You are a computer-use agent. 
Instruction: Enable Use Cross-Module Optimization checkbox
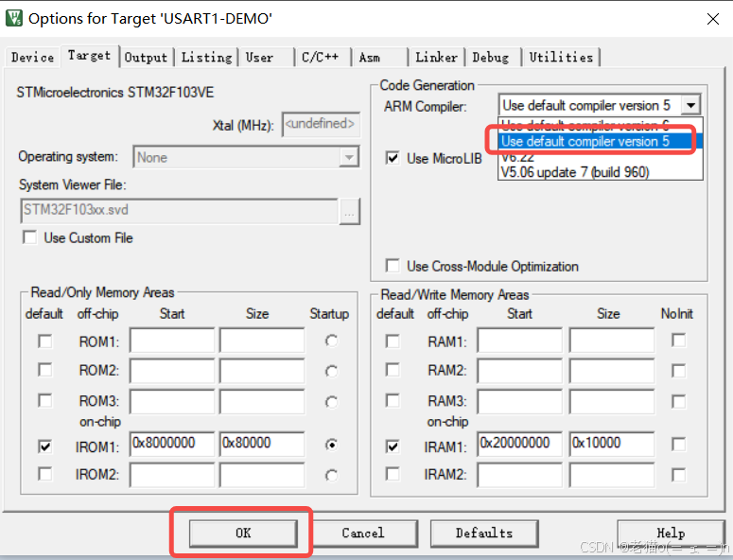click(x=393, y=266)
